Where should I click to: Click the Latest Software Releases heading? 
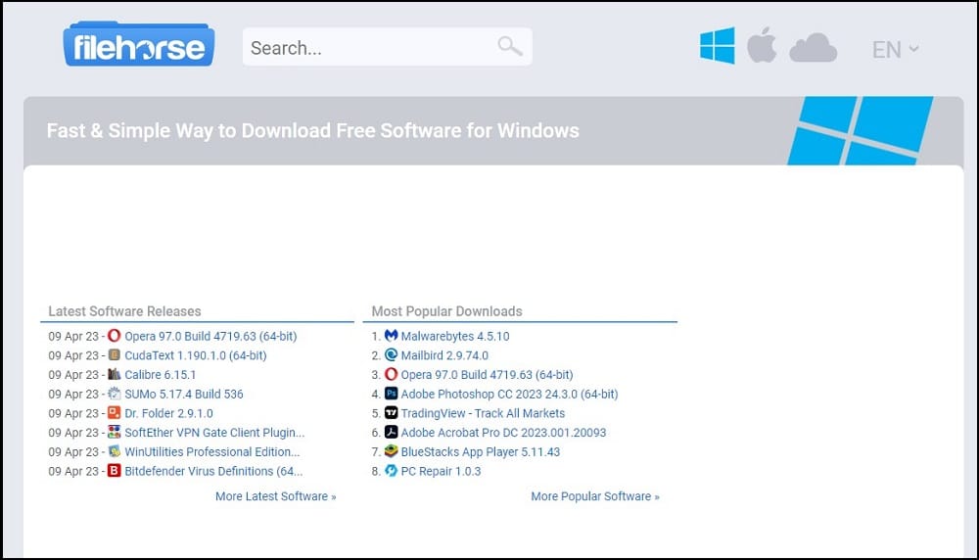[x=124, y=311]
